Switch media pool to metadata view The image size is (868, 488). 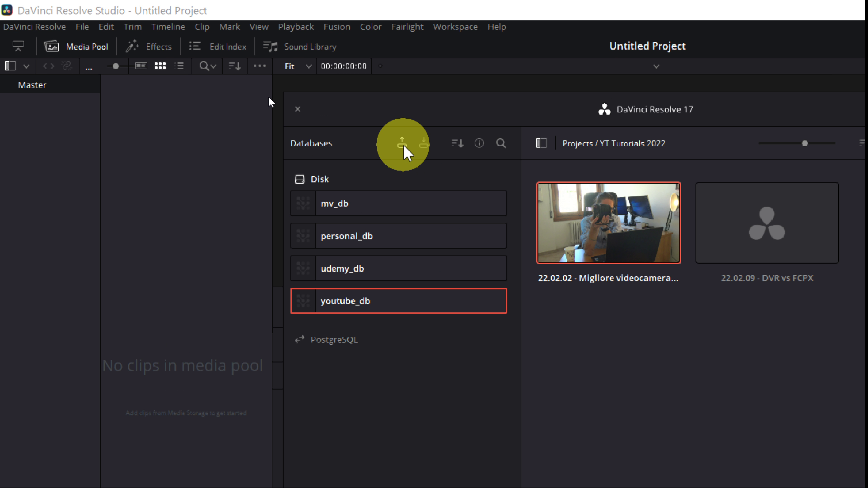141,66
